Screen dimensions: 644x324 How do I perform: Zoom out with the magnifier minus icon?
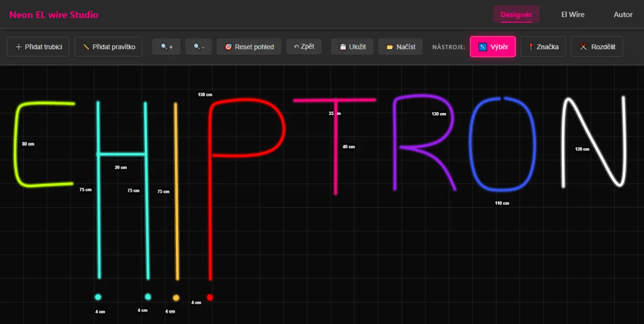pos(198,47)
